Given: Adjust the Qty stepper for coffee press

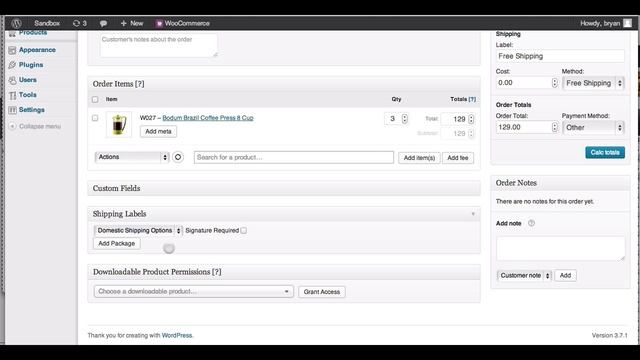Looking at the screenshot, I should coord(404,118).
